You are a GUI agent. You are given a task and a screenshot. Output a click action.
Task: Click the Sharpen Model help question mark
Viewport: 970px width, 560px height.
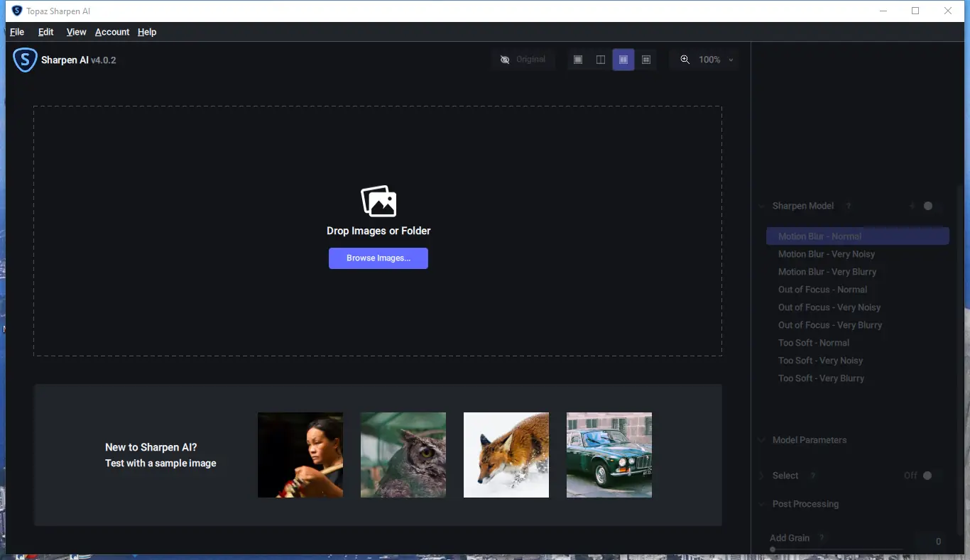[848, 206]
